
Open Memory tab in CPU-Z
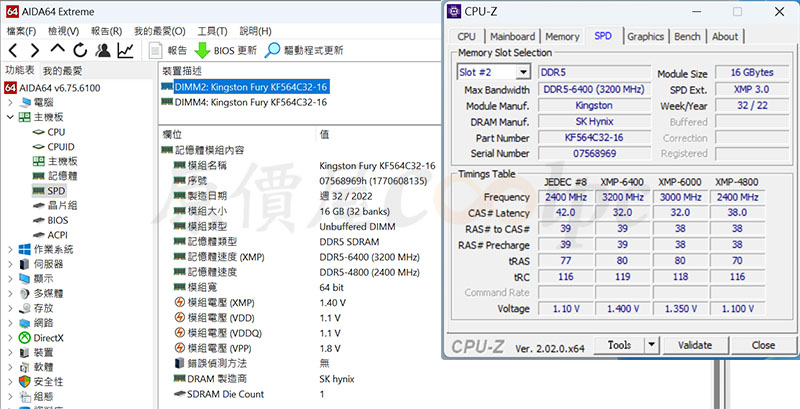coord(562,37)
